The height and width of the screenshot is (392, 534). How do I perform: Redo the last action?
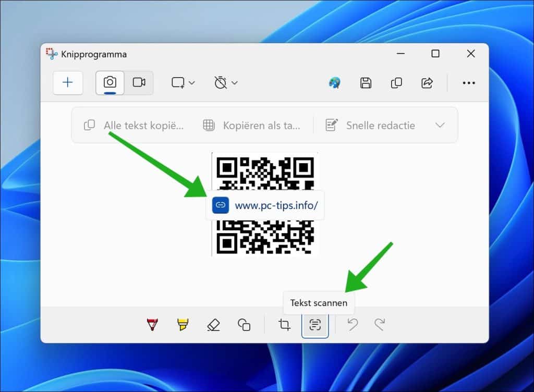click(x=380, y=325)
